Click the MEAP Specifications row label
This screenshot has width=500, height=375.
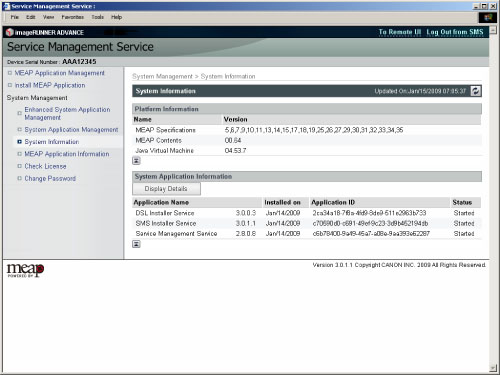165,130
